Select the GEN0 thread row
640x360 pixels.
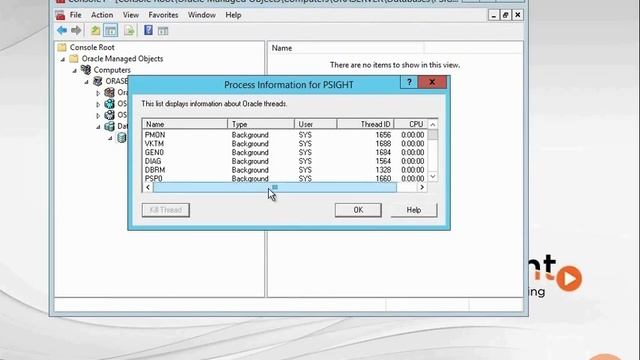click(x=285, y=152)
